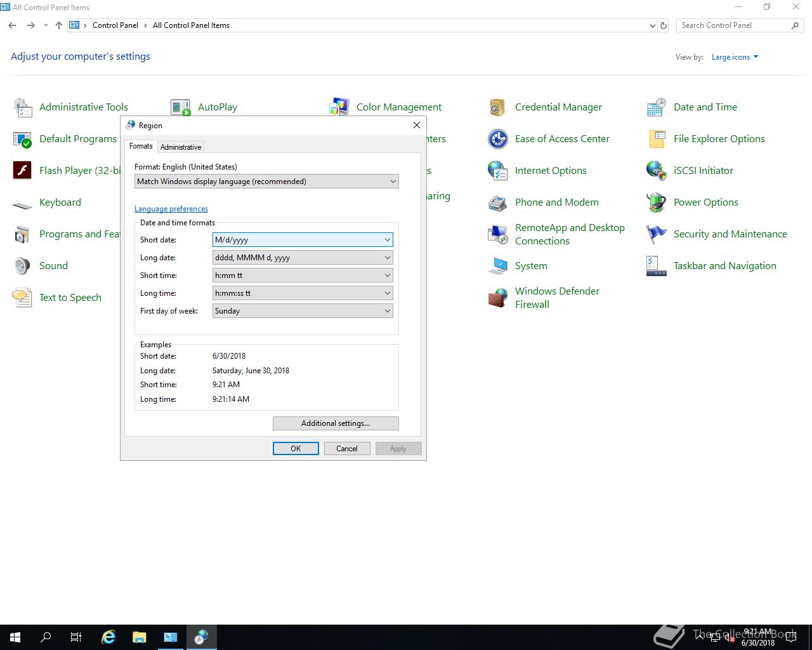Expand the Long time format dropdown
Screen dimensions: 812x650
pyautogui.click(x=303, y=293)
